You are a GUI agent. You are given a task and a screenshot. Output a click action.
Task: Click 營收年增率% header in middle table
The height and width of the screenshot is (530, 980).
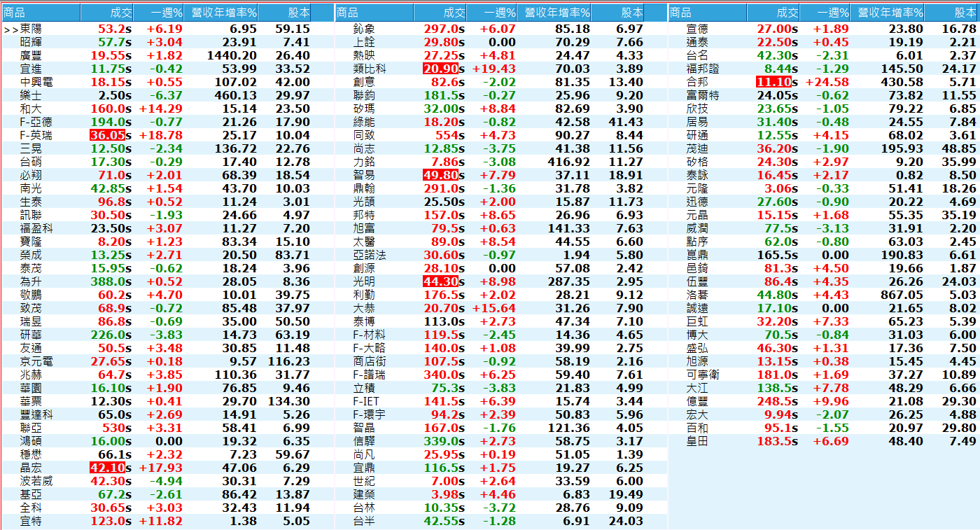pos(557,13)
